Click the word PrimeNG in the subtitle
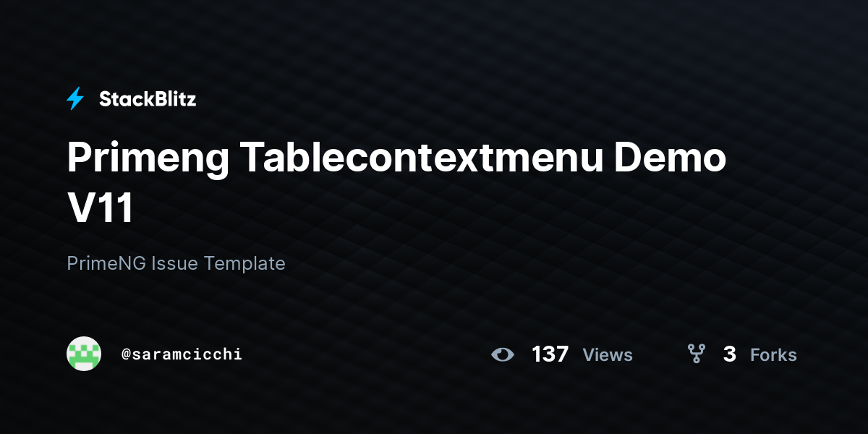 (106, 263)
